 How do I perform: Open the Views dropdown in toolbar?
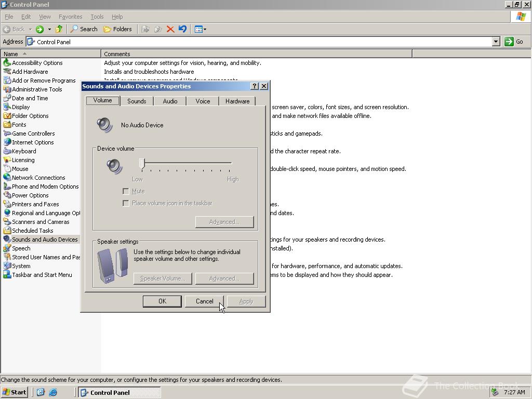tap(201, 29)
